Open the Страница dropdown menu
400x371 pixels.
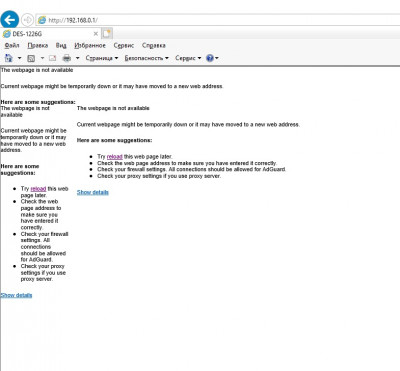(x=102, y=58)
